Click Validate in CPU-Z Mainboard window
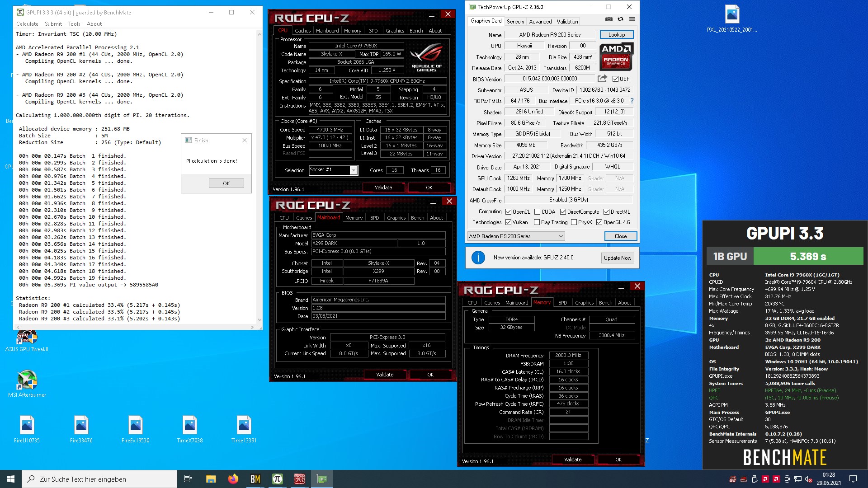Viewport: 868px width, 488px height. [x=384, y=375]
